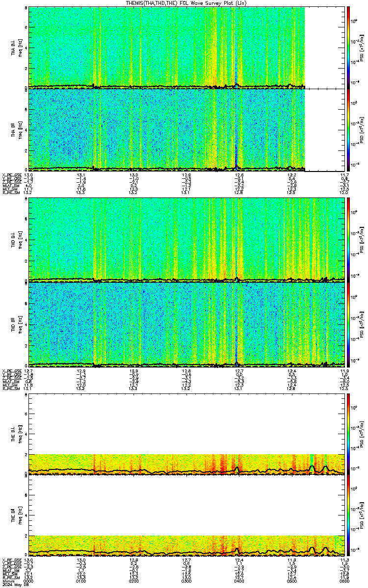The image size is (368, 588).
Task: Click the THE B⊥ spectrogram band
Action: 186,464
